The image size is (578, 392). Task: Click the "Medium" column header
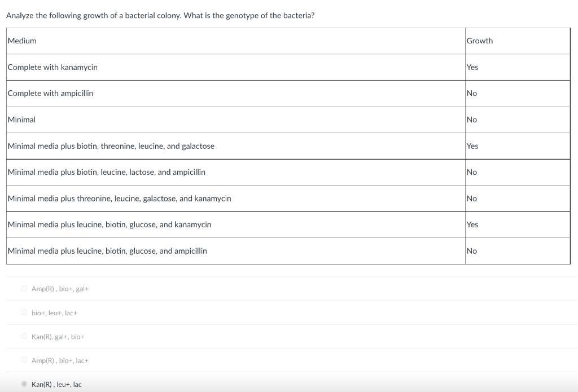22,41
